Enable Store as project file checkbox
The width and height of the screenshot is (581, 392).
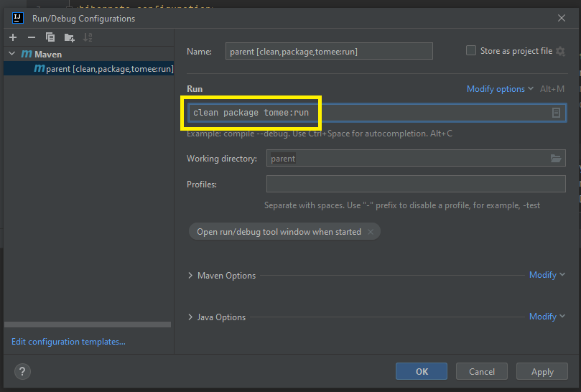(x=471, y=50)
